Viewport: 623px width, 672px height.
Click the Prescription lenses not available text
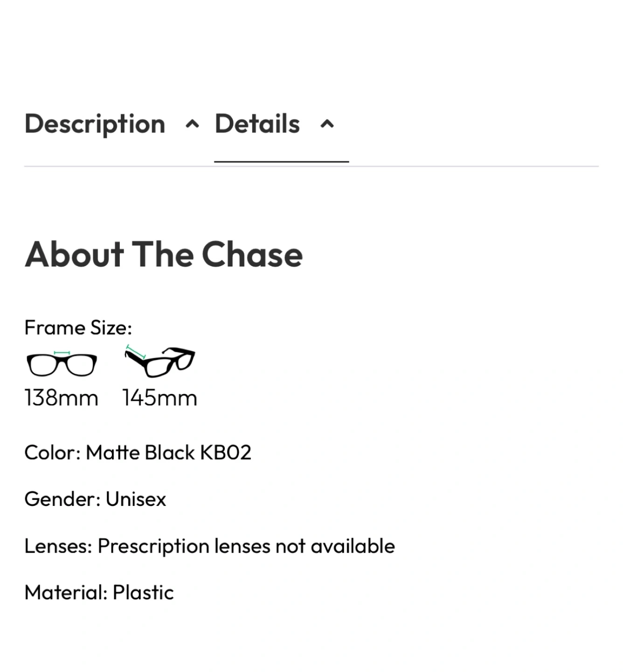tap(246, 546)
